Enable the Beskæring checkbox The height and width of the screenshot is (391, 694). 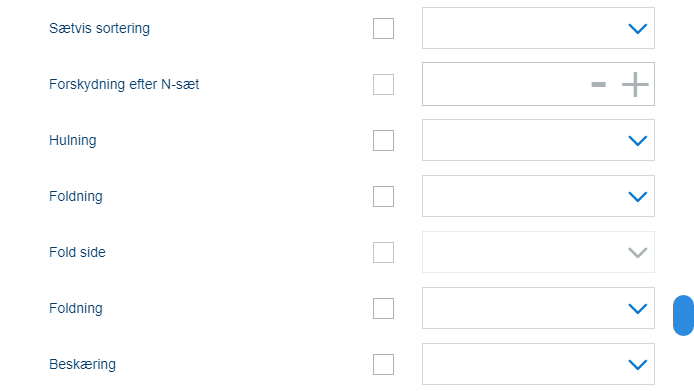click(383, 364)
